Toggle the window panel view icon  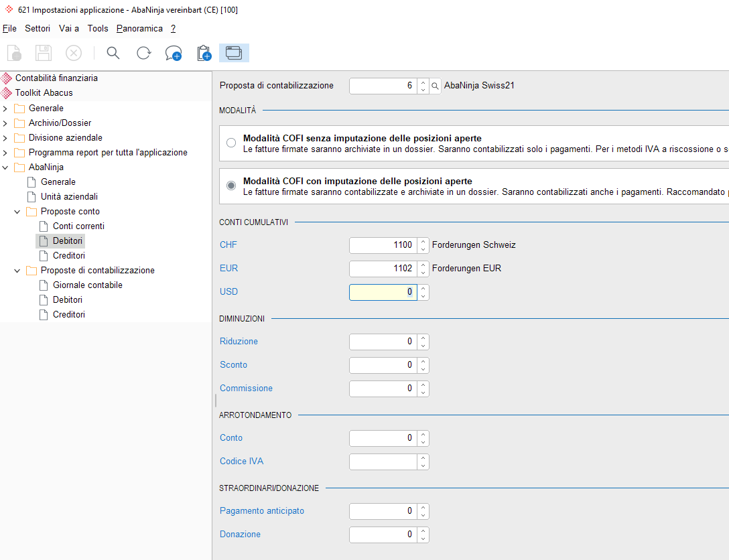coord(234,53)
